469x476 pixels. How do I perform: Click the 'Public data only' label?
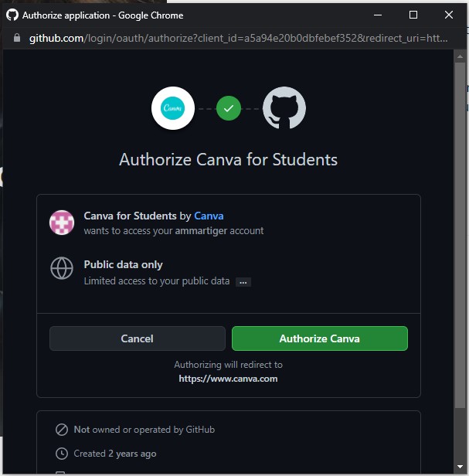(124, 265)
